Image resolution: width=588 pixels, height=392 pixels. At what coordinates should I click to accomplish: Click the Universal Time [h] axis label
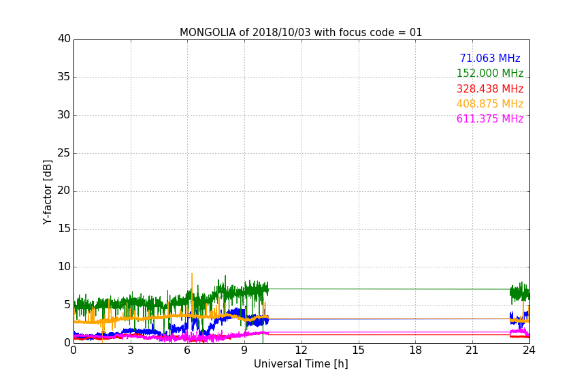tap(301, 364)
